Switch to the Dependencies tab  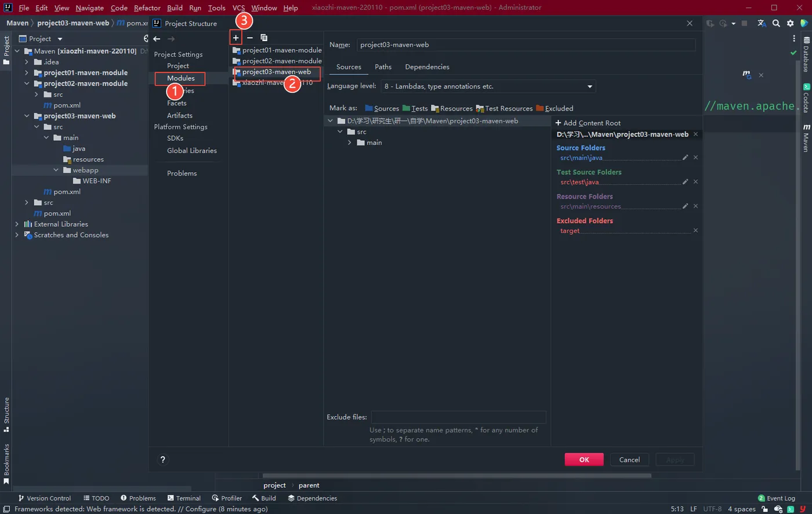point(427,67)
